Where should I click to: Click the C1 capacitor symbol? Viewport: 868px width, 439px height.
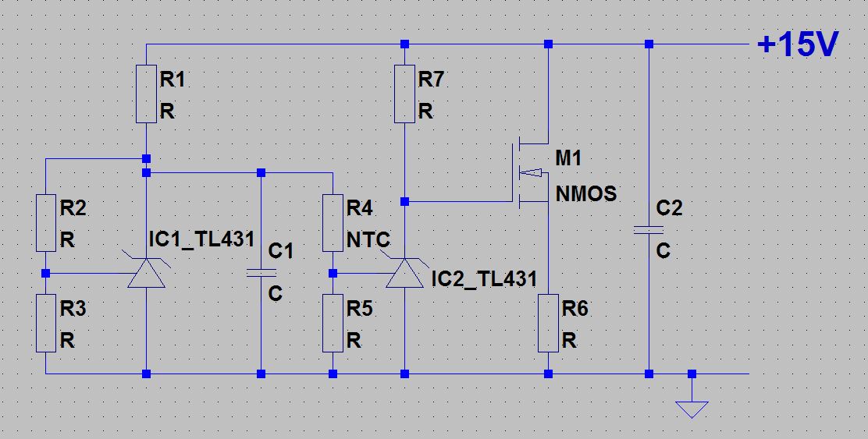(261, 273)
